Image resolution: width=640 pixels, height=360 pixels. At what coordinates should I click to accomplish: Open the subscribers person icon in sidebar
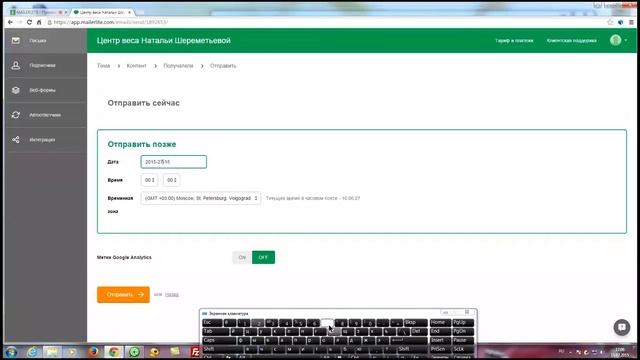coord(16,65)
